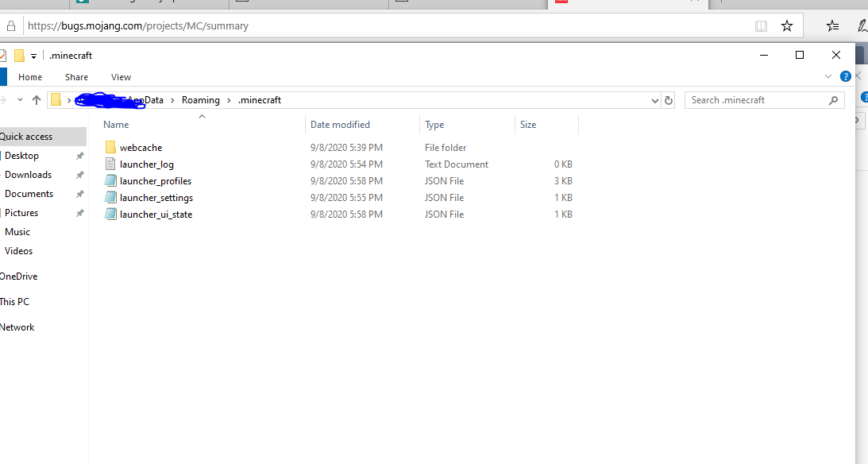The width and height of the screenshot is (868, 464).
Task: Click the browser address lock icon
Action: coord(10,25)
